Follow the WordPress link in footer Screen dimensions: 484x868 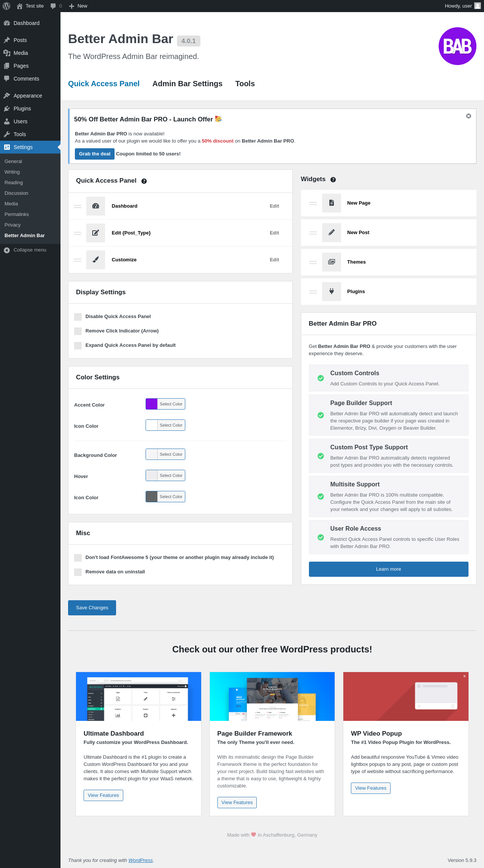click(140, 860)
